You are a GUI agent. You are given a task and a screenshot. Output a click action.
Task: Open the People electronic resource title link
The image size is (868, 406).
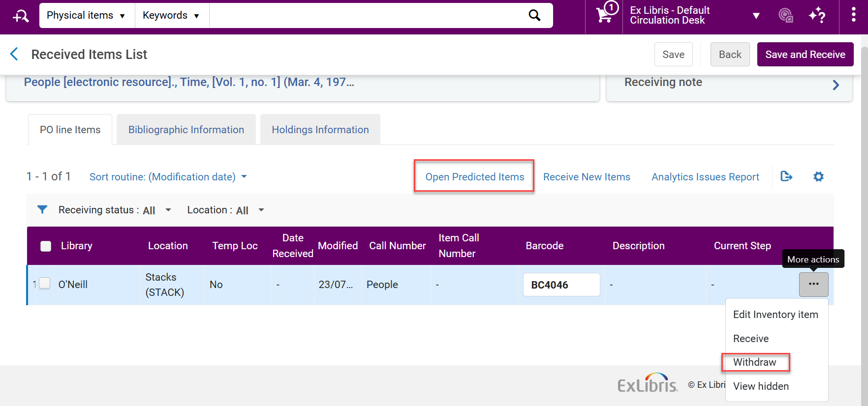pyautogui.click(x=189, y=82)
